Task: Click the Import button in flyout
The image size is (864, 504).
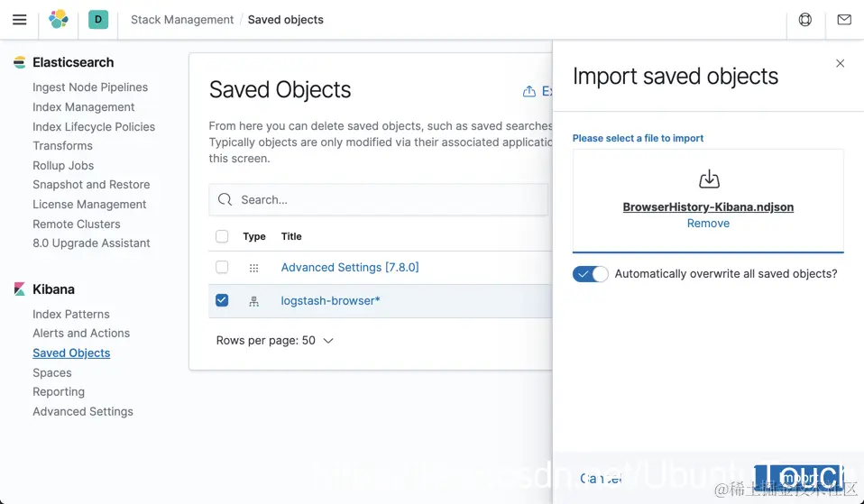Action: pyautogui.click(x=799, y=478)
